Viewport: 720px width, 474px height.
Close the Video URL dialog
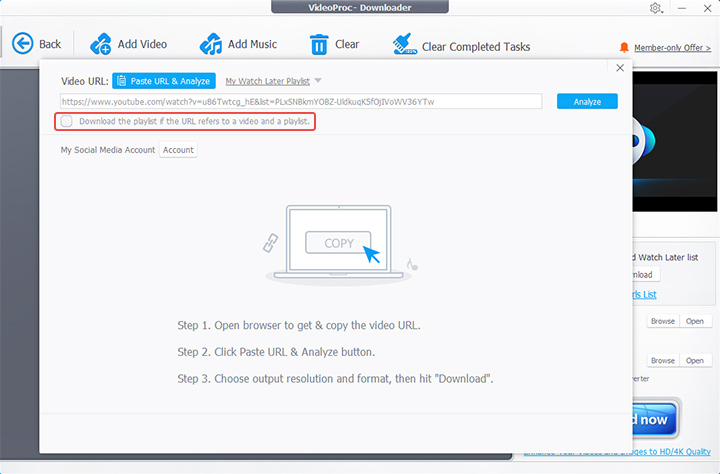(620, 68)
